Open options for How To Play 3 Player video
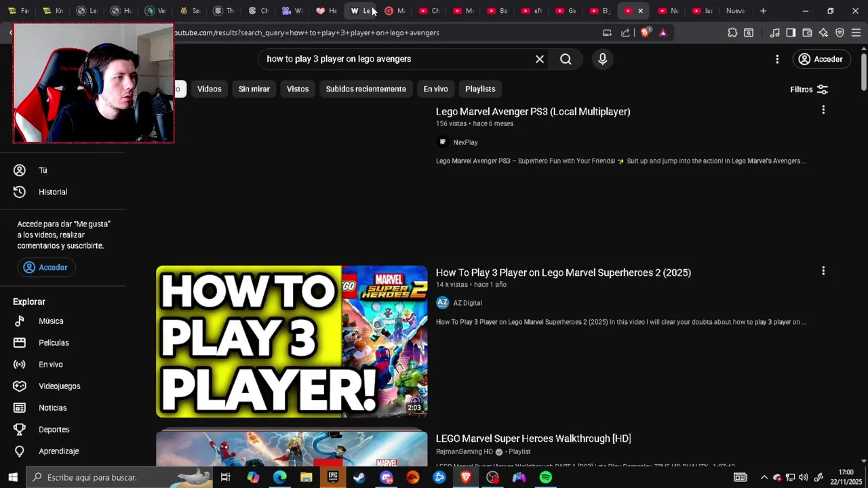The height and width of the screenshot is (488, 868). click(823, 271)
